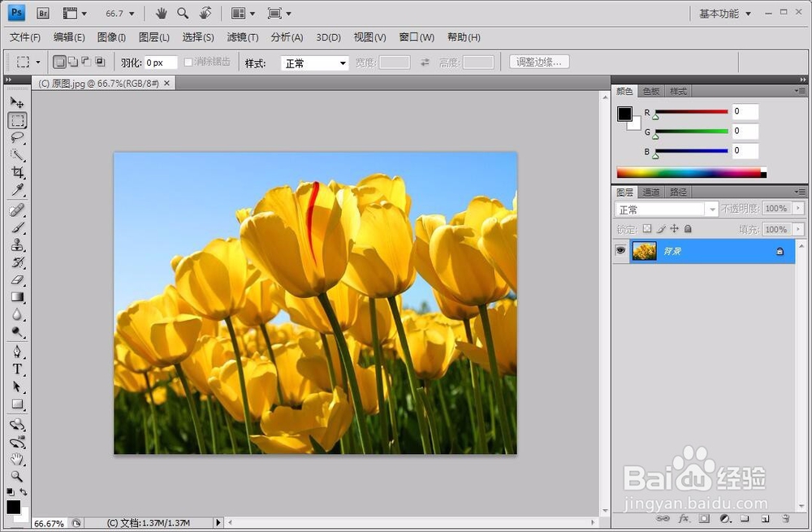The image size is (812, 532).
Task: Select the Crop tool
Action: coord(17,172)
